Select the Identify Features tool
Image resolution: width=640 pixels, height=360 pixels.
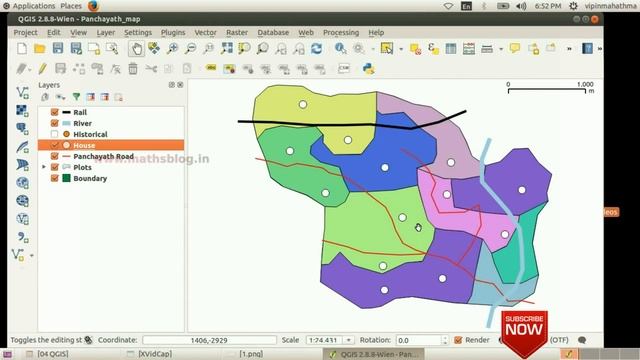[340, 49]
